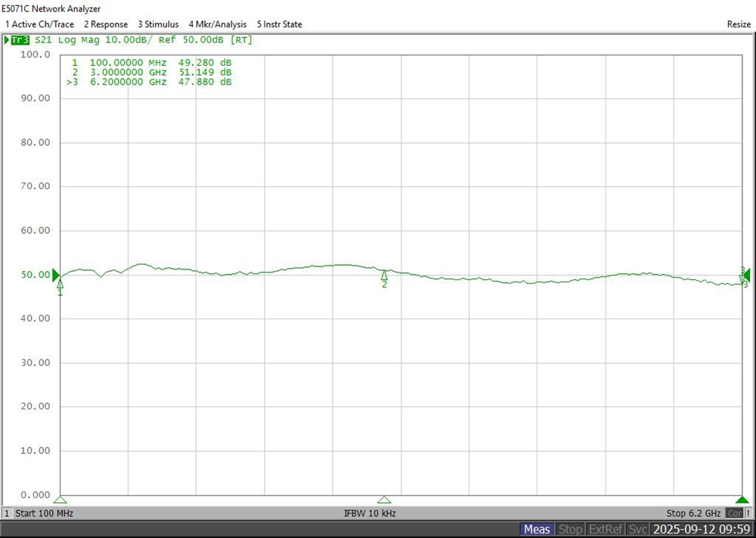Select the Tr3 trace label
This screenshot has width=756, height=538.
(x=19, y=39)
